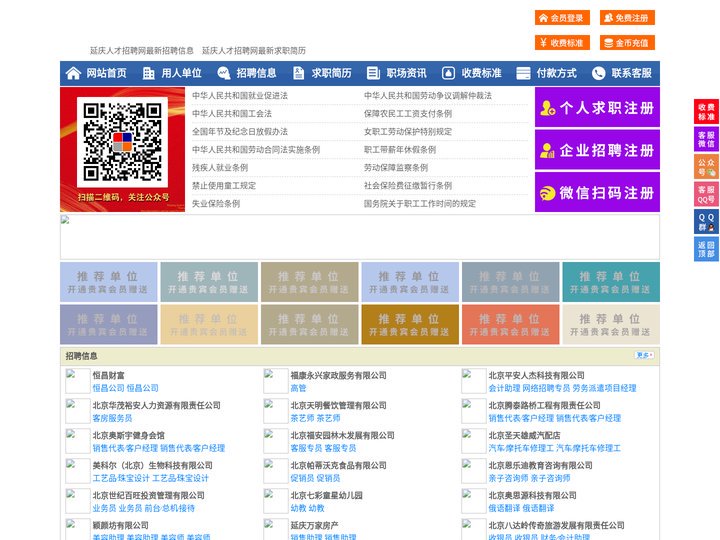
Task: Click the 北京七彩童星幼儿园 logo image
Action: click(x=276, y=501)
